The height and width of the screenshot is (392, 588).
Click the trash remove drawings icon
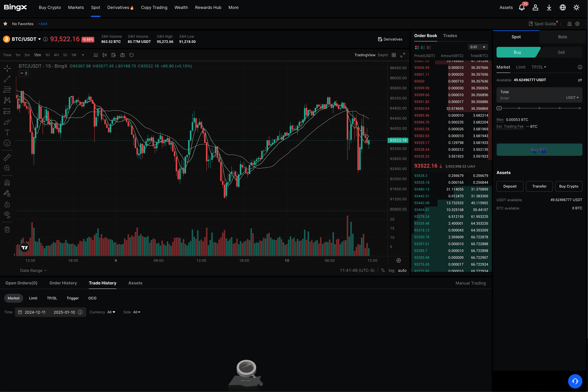pyautogui.click(x=7, y=230)
